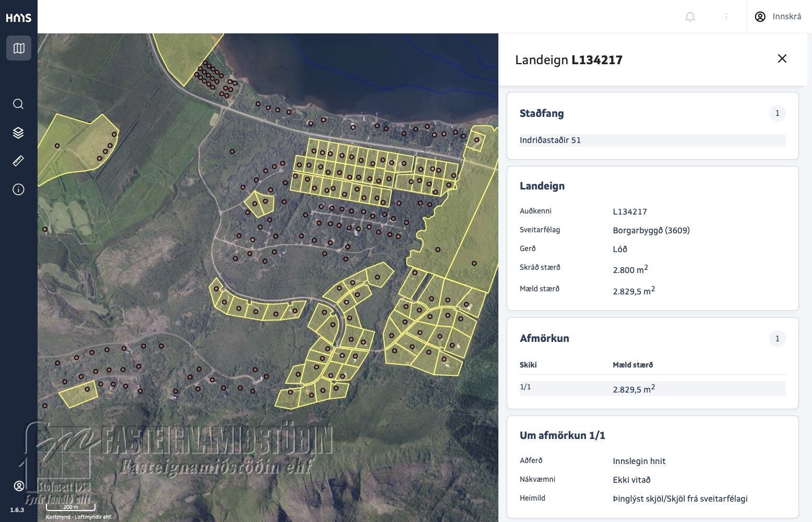Click the Innskrá login button
Screen dimensions: 812x522
[778, 17]
